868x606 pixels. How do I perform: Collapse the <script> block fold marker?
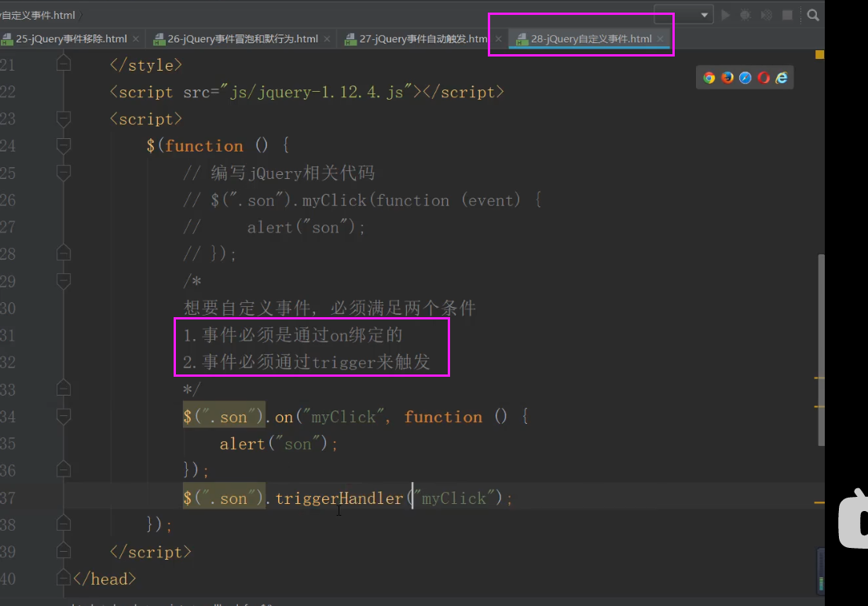tap(64, 119)
